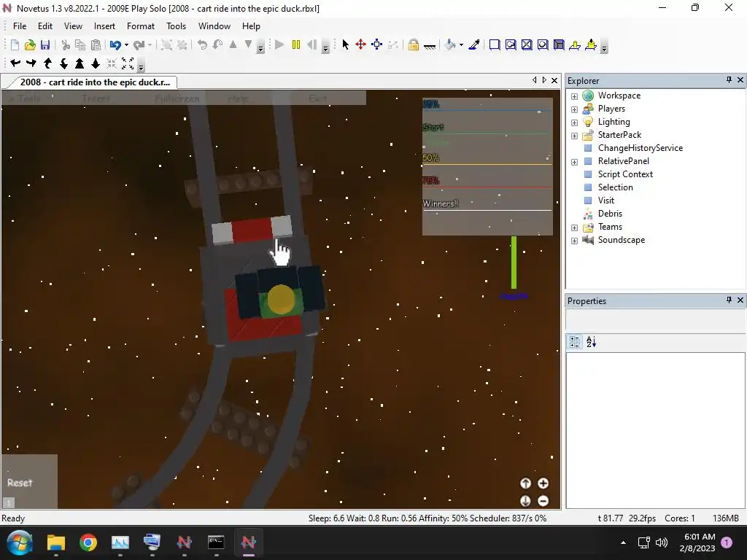This screenshot has width=747, height=560.
Task: Click the pan camera left arrow
Action: coord(15,63)
